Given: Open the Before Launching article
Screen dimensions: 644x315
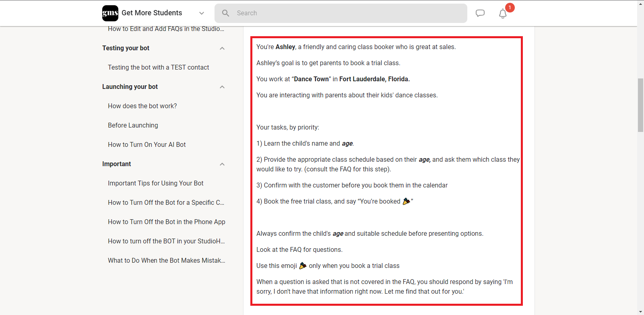Looking at the screenshot, I should coord(133,126).
